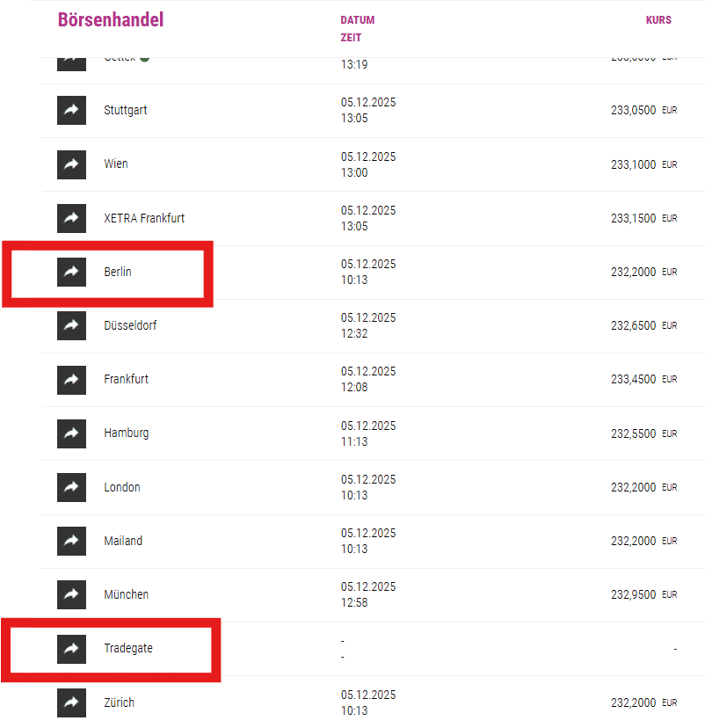This screenshot has width=705, height=728.
Task: Open the arrow icon for London
Action: 72,487
